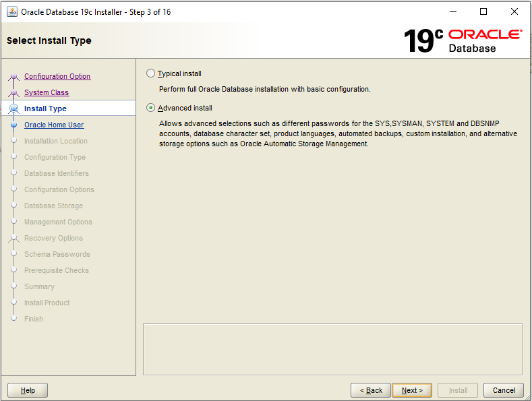Select the Typical install radio button
The height and width of the screenshot is (401, 532).
(150, 73)
